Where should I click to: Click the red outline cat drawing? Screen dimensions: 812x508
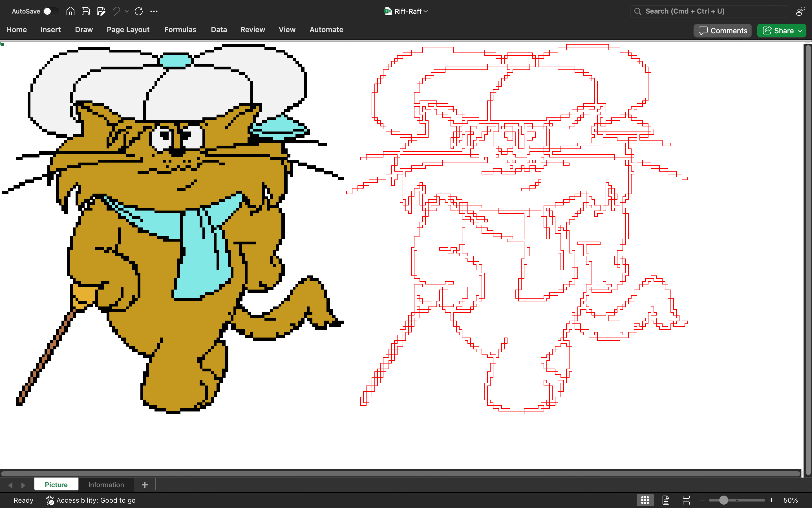coord(517,229)
